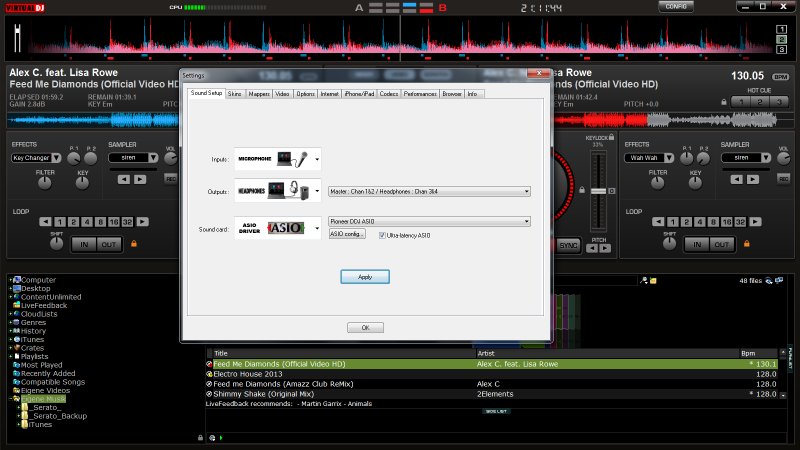Open the Master/Headphones channel dropdown
This screenshot has width=800, height=450.
(x=429, y=191)
